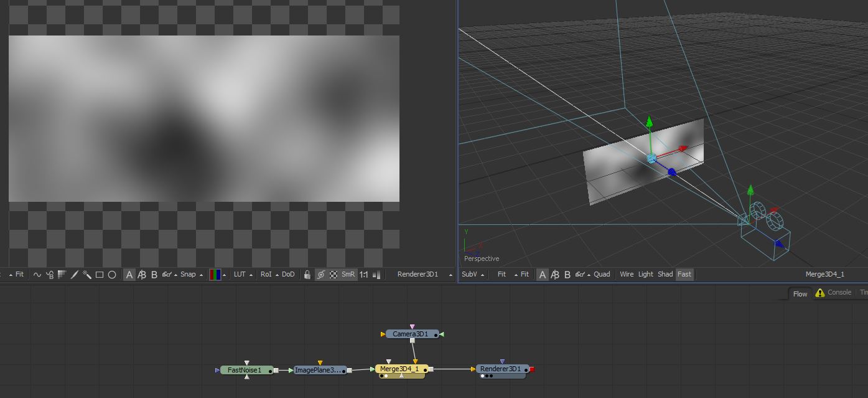
Task: Open the Console tab
Action: (839, 293)
